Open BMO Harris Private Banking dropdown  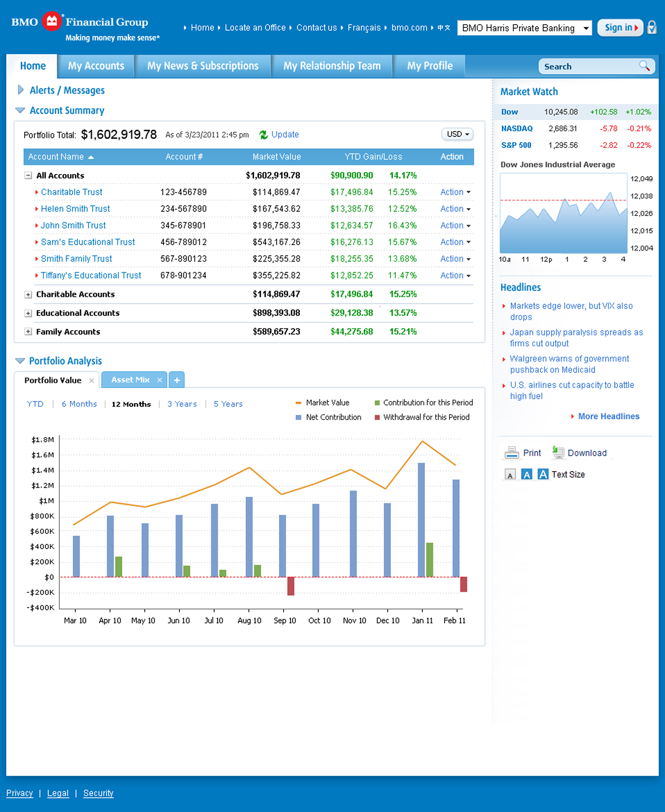point(524,28)
